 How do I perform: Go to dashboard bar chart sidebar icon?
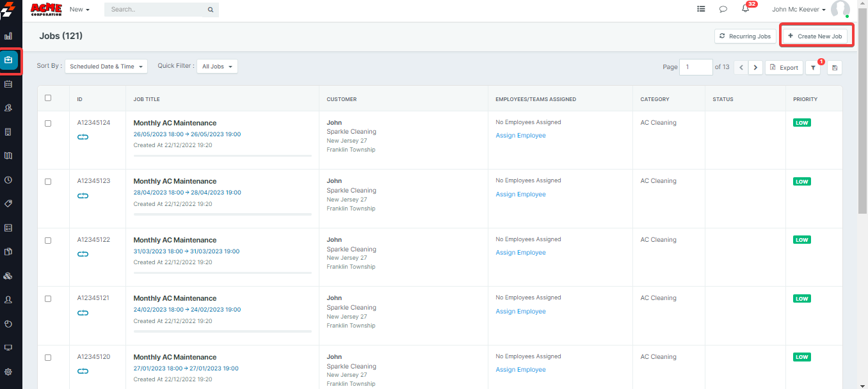click(x=8, y=36)
